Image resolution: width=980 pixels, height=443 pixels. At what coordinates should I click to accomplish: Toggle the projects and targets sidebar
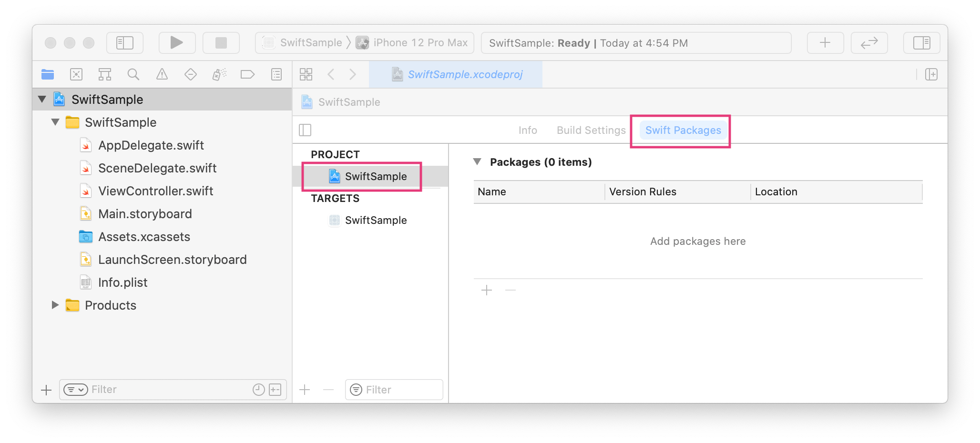coord(305,130)
